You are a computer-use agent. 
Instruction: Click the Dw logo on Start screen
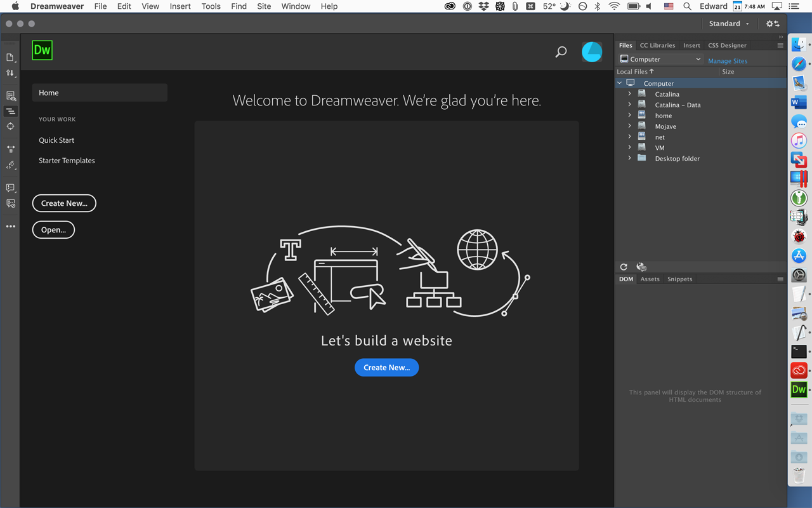[43, 50]
